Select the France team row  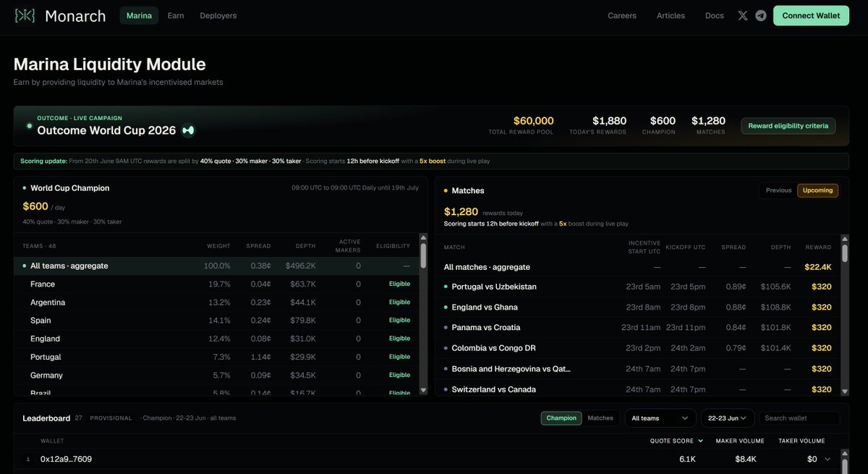click(216, 284)
